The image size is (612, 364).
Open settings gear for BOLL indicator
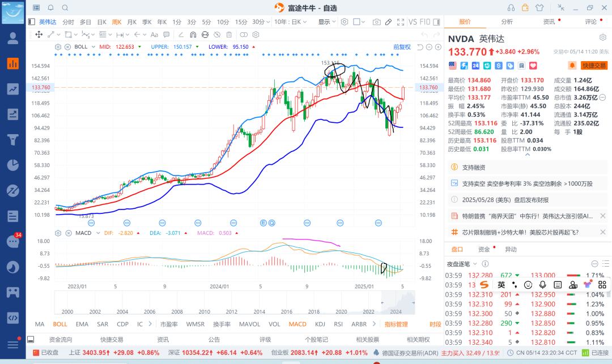58,46
